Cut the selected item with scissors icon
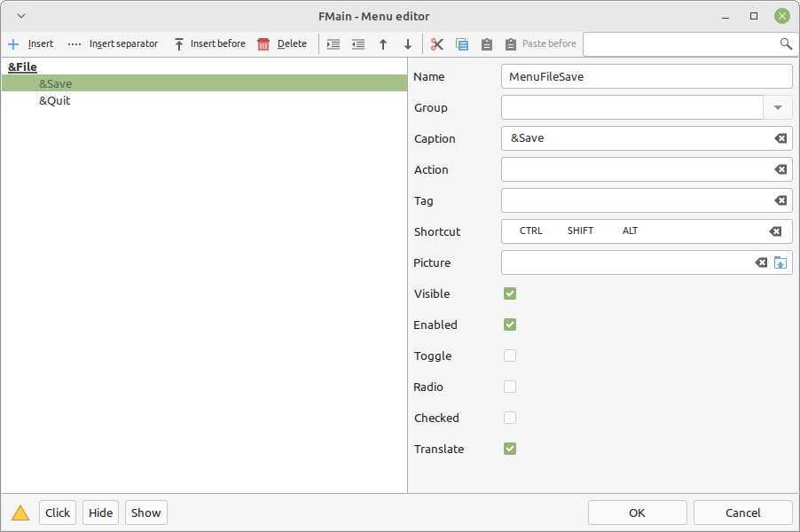 pyautogui.click(x=437, y=43)
